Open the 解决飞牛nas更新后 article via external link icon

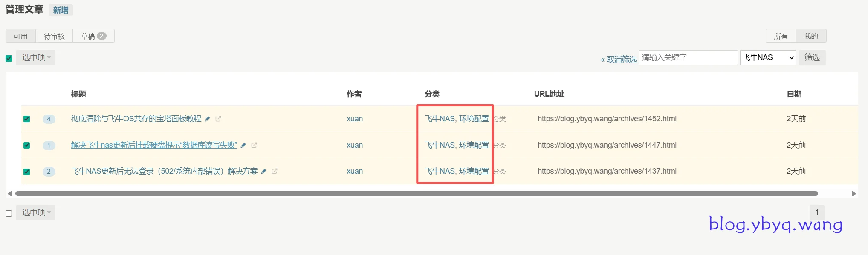click(254, 145)
